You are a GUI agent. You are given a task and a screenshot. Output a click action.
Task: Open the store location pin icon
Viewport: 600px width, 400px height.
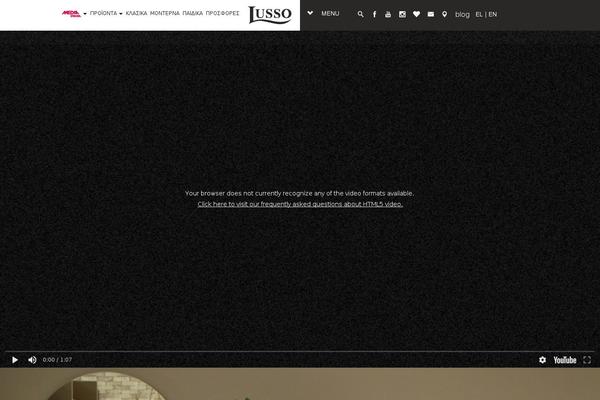point(444,14)
